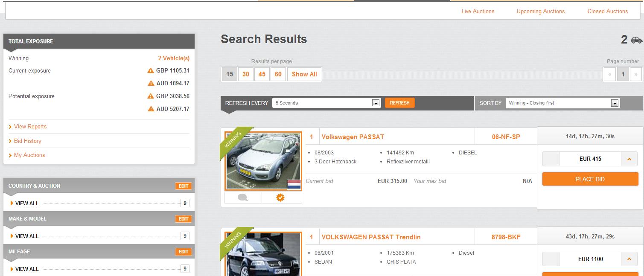Open the Closed Auctions tab
This screenshot has width=644, height=276.
607,12
